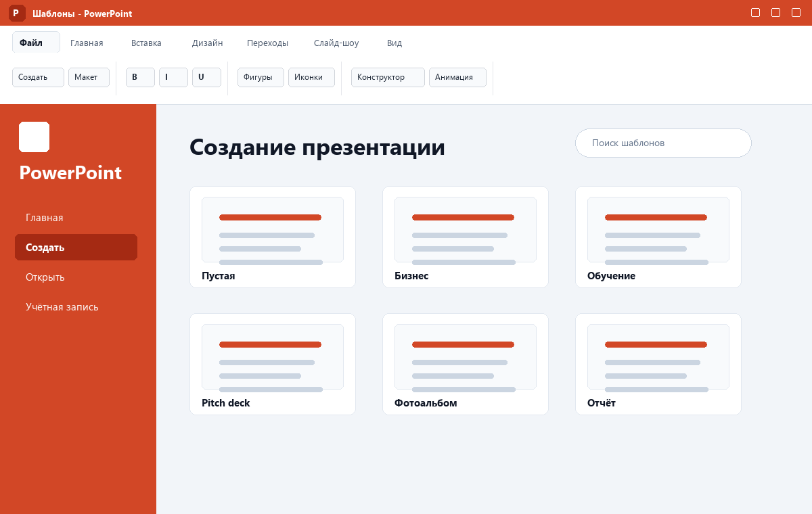812x514 pixels.
Task: Select the Пустая template thumbnail
Action: 273,229
